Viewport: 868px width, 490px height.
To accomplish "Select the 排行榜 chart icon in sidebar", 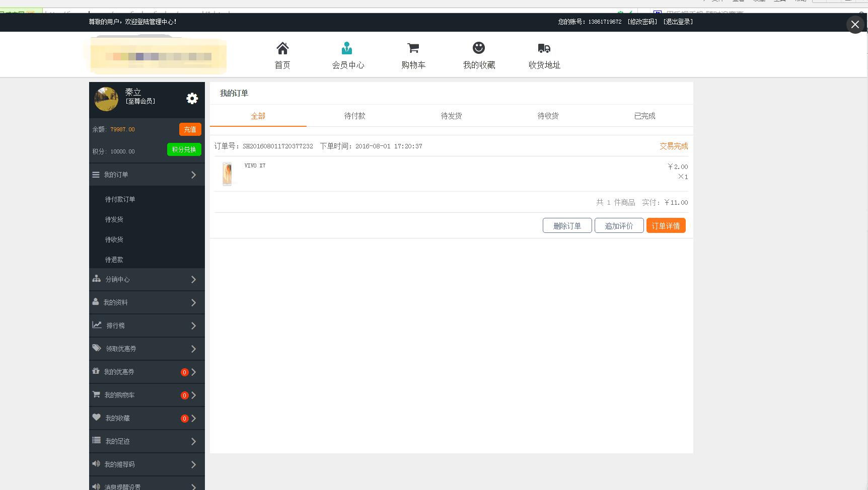I will pos(96,324).
